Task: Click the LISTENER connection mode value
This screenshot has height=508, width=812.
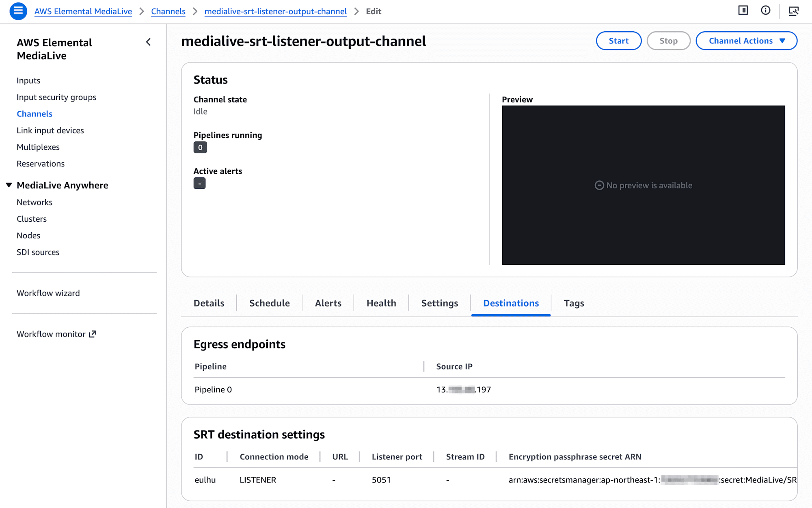Action: click(x=258, y=480)
